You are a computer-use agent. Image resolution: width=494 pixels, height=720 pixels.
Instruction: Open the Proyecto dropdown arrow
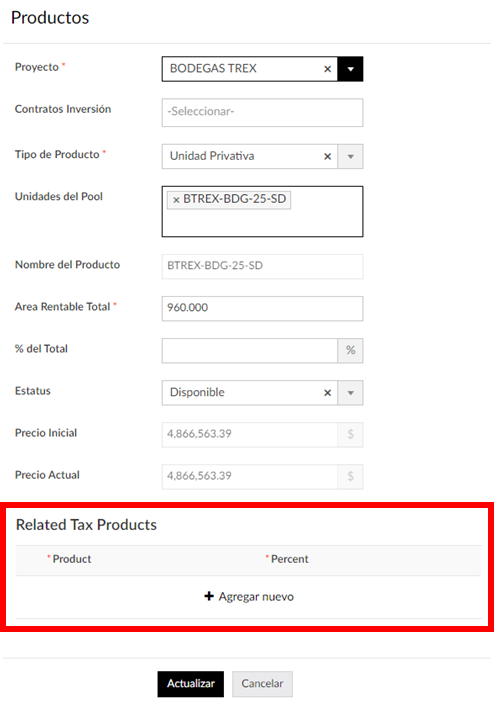tap(350, 69)
